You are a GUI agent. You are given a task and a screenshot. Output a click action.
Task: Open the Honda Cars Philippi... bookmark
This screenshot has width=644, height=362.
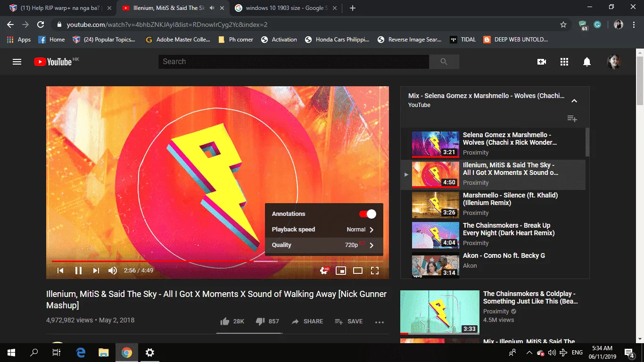coord(337,40)
